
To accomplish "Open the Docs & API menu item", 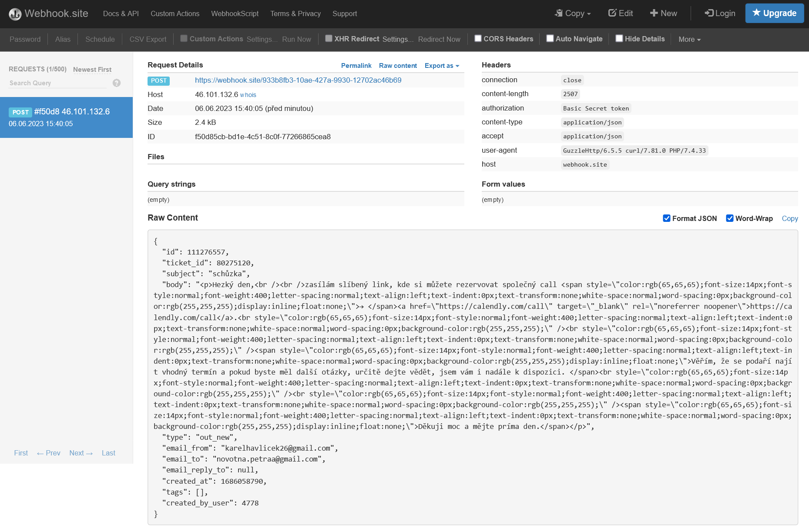I will (121, 14).
